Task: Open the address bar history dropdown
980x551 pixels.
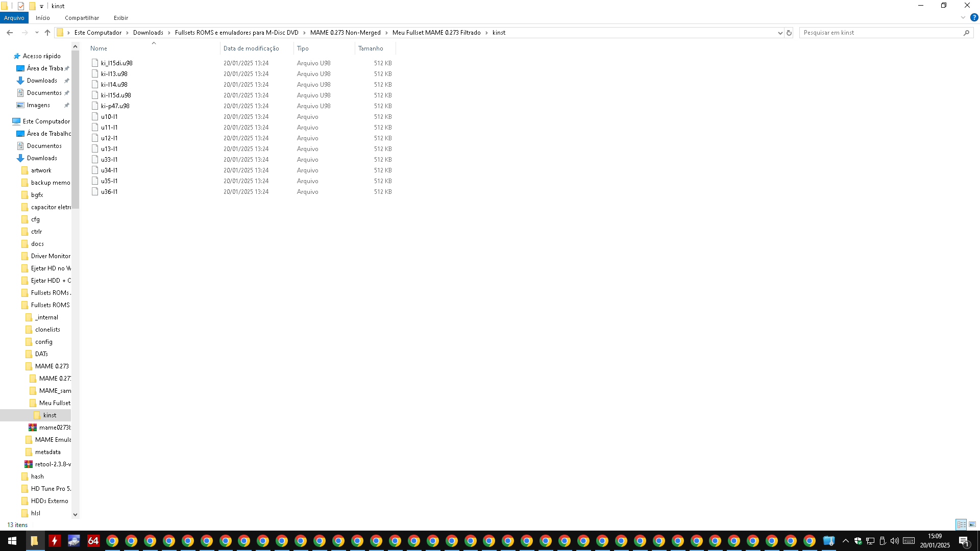Action: [780, 33]
